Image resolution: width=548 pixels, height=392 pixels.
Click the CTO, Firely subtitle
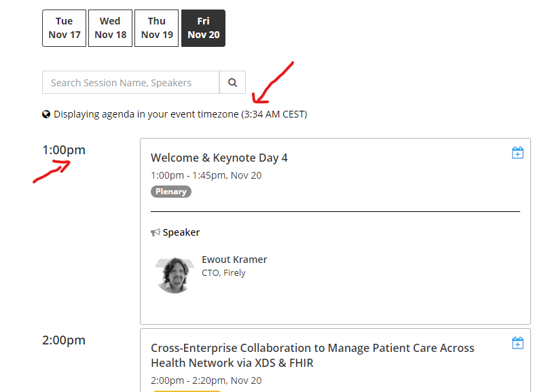point(223,272)
